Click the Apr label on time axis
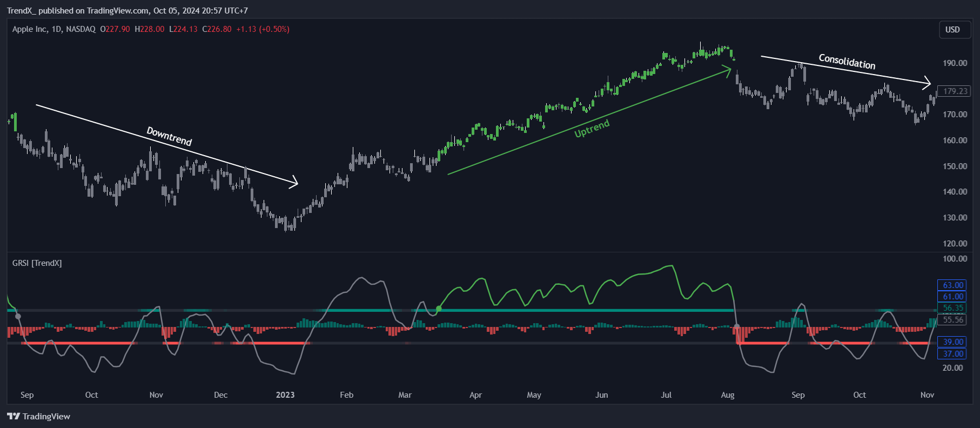 tap(475, 394)
